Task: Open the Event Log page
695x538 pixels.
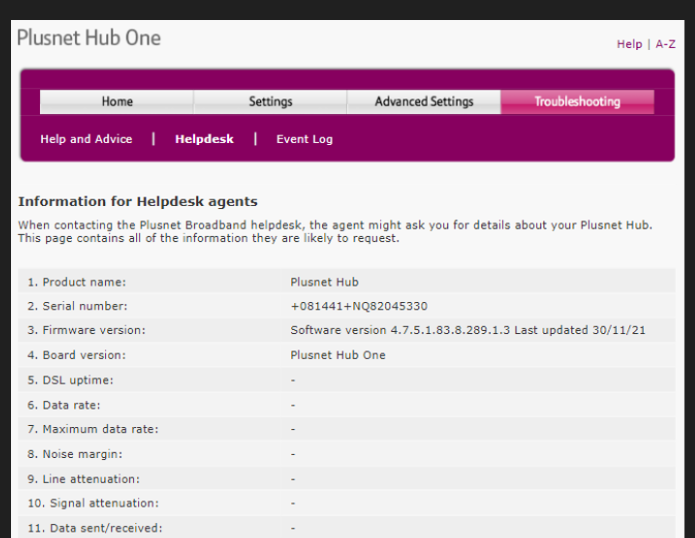Action: (305, 139)
